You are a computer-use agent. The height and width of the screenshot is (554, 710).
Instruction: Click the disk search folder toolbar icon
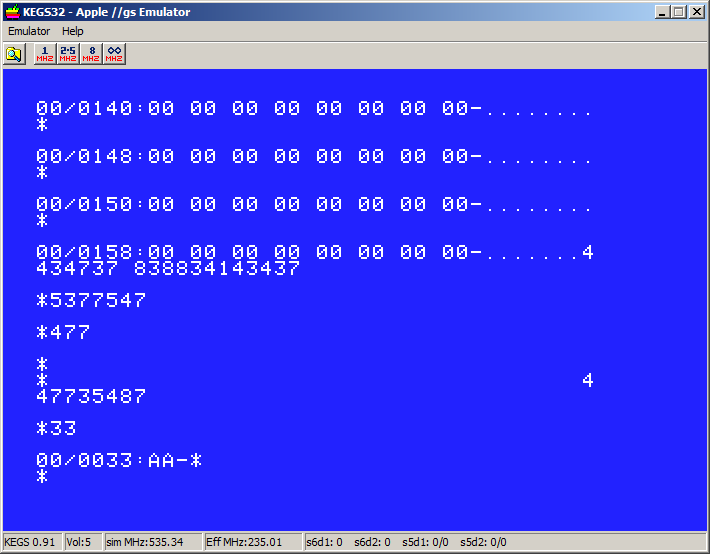[x=14, y=54]
